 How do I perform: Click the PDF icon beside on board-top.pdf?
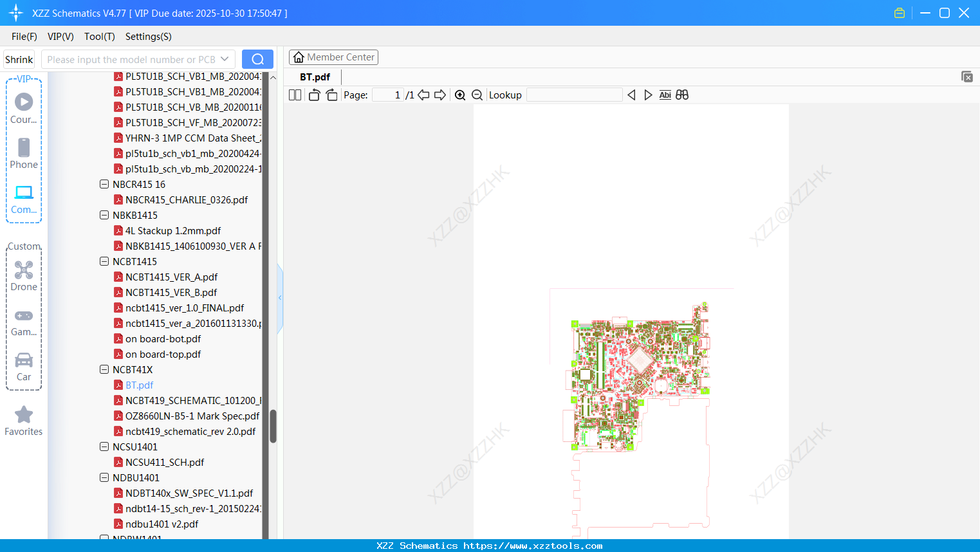click(x=118, y=354)
